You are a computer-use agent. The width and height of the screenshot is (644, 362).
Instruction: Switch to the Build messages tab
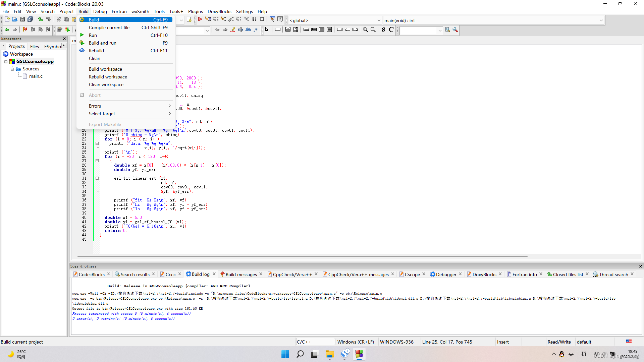tap(241, 275)
